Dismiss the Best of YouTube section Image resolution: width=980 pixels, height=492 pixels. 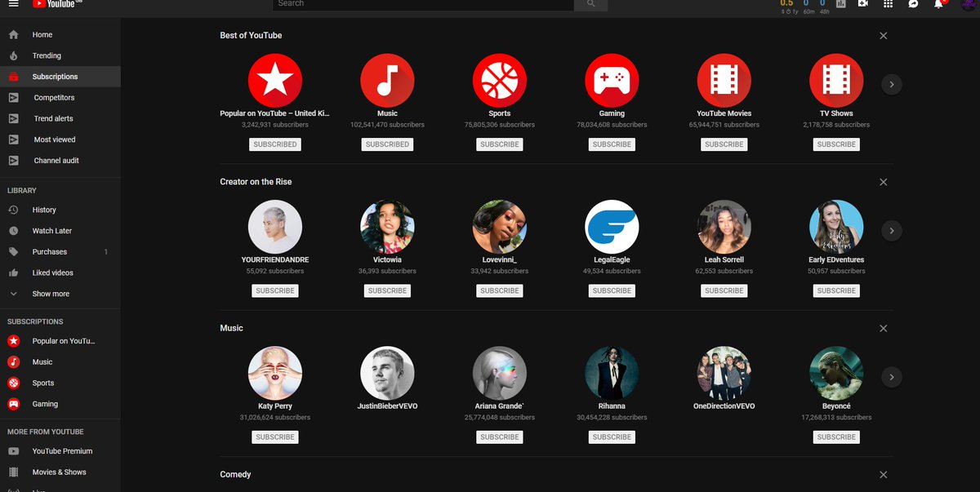tap(883, 36)
